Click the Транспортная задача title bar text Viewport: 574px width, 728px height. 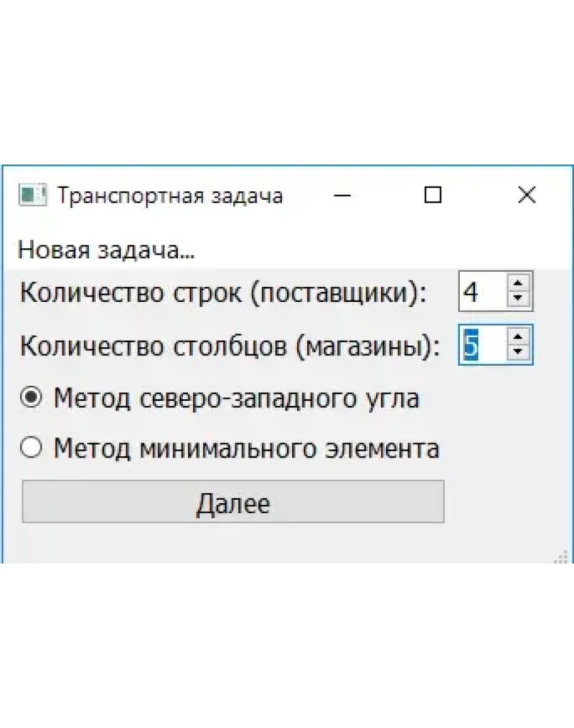tap(170, 196)
